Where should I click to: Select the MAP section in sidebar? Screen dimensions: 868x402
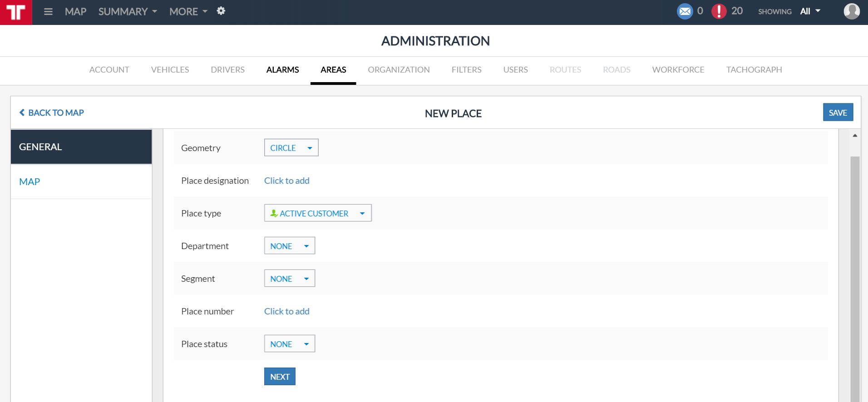pos(30,181)
